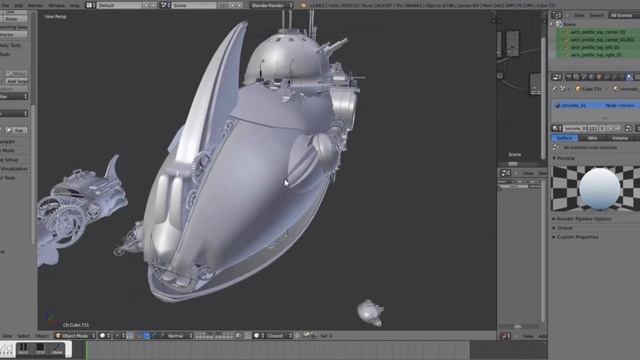Edit the Scene name field in header
The image size is (640, 360).
click(x=194, y=6)
